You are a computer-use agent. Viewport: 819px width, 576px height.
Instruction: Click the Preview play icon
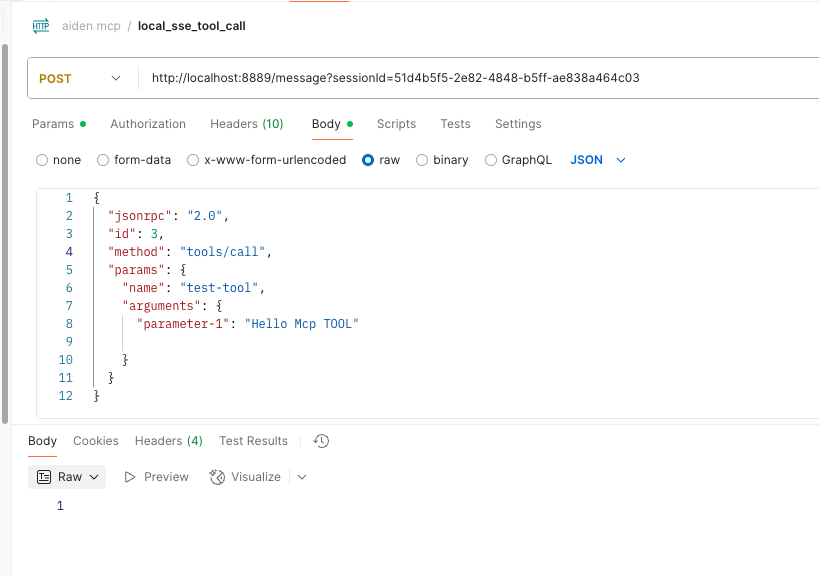[x=130, y=477]
